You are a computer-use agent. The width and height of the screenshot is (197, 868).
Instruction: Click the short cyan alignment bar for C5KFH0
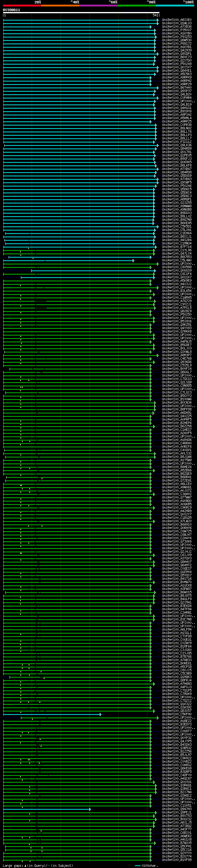(x=52, y=714)
